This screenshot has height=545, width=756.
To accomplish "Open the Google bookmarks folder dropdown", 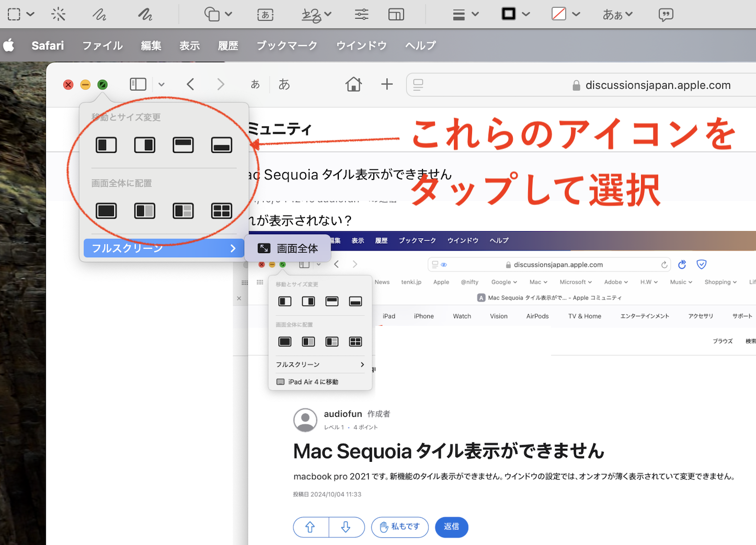I will tap(504, 282).
